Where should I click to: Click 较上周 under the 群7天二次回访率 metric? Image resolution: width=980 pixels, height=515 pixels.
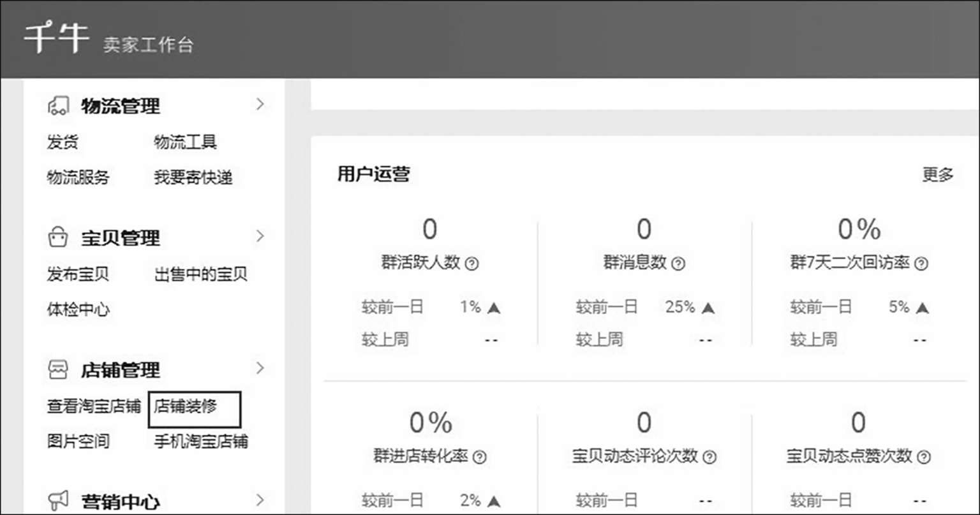click(813, 340)
